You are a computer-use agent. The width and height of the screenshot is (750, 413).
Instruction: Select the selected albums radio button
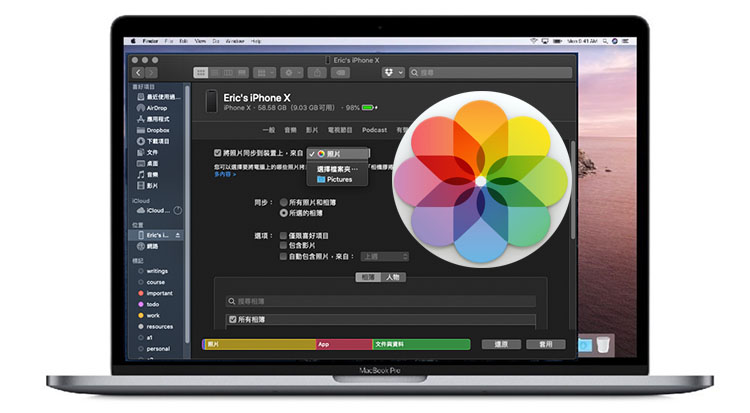coord(284,213)
